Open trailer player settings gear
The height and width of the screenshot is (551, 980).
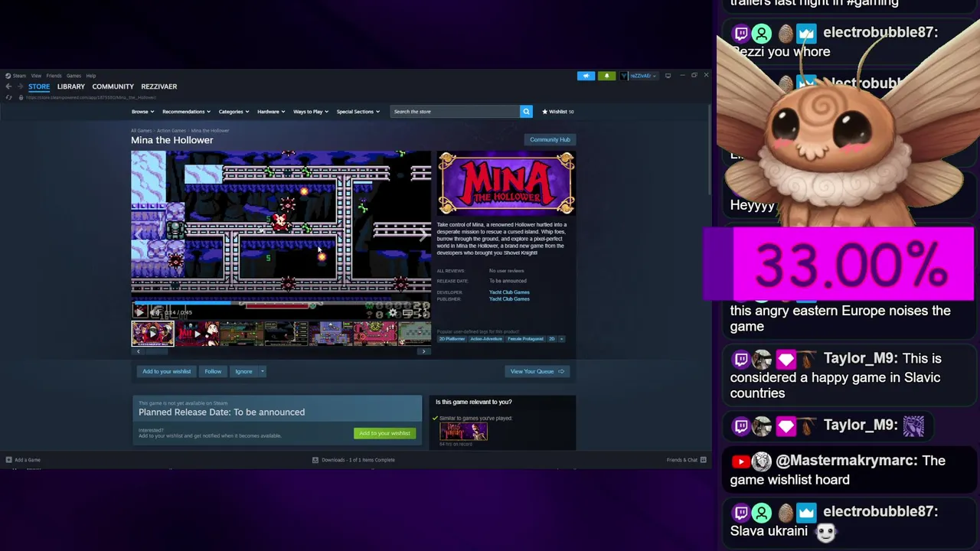[x=393, y=312]
